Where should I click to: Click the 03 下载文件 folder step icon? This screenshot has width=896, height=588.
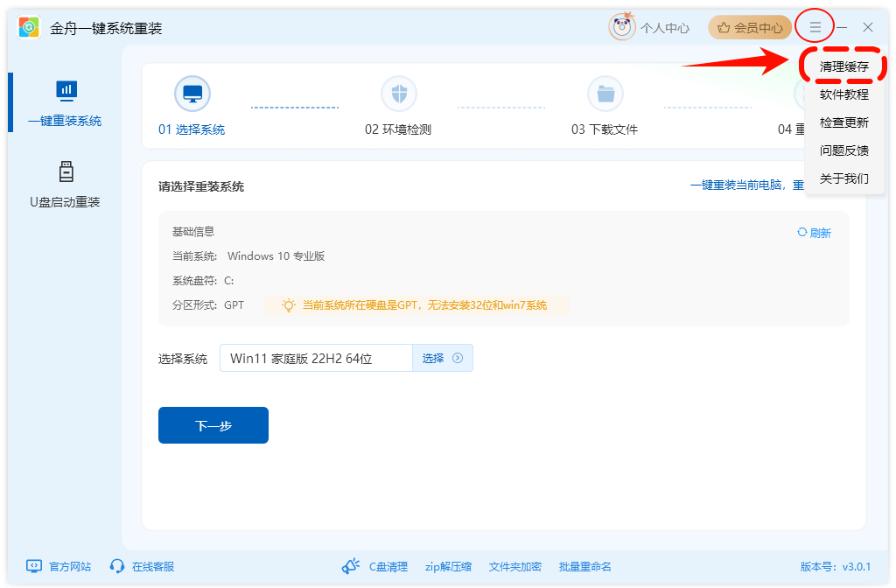point(605,94)
